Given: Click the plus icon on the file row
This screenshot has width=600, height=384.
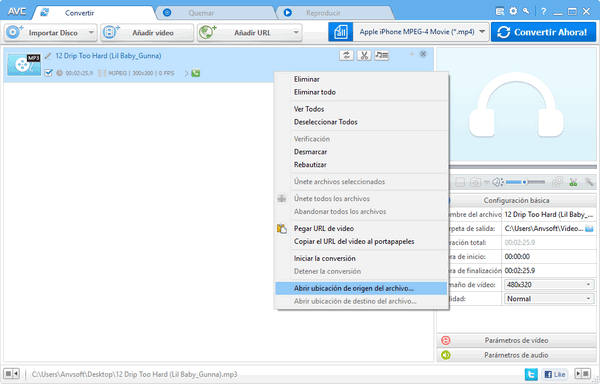Looking at the screenshot, I should 412,54.
